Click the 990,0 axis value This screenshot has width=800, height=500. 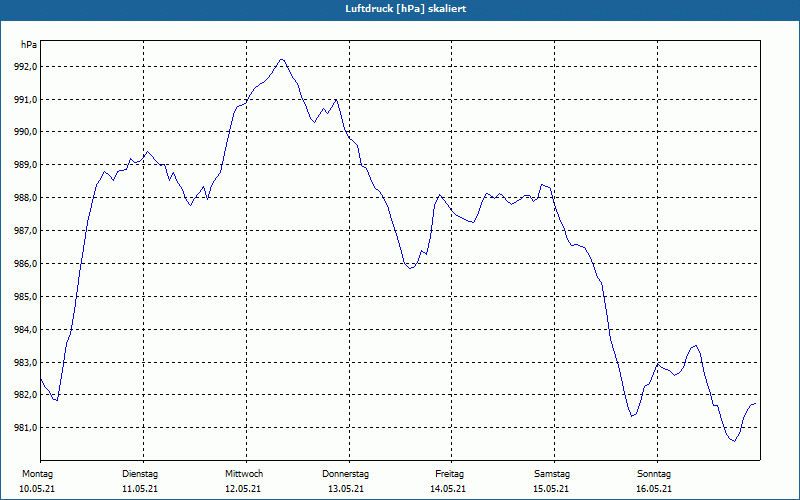point(25,132)
